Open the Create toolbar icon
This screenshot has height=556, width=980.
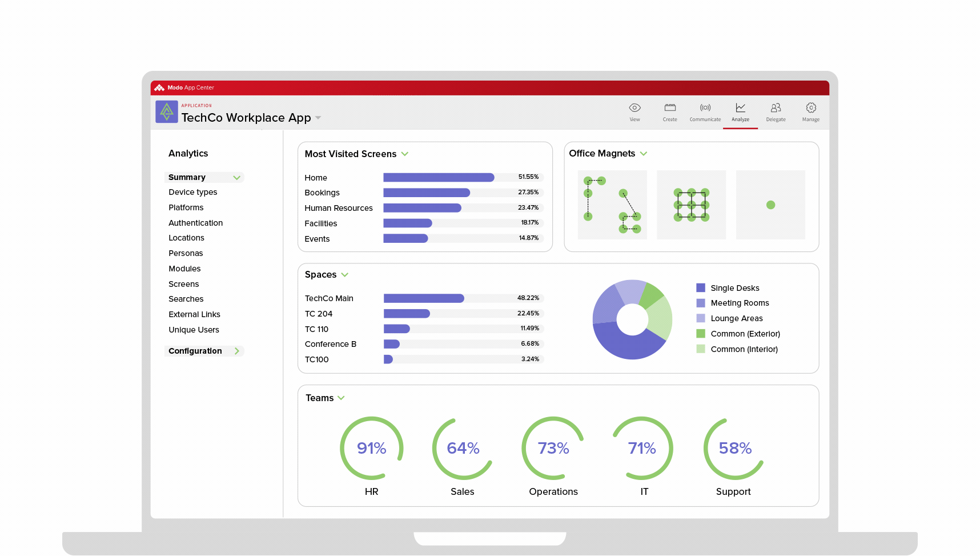point(670,108)
